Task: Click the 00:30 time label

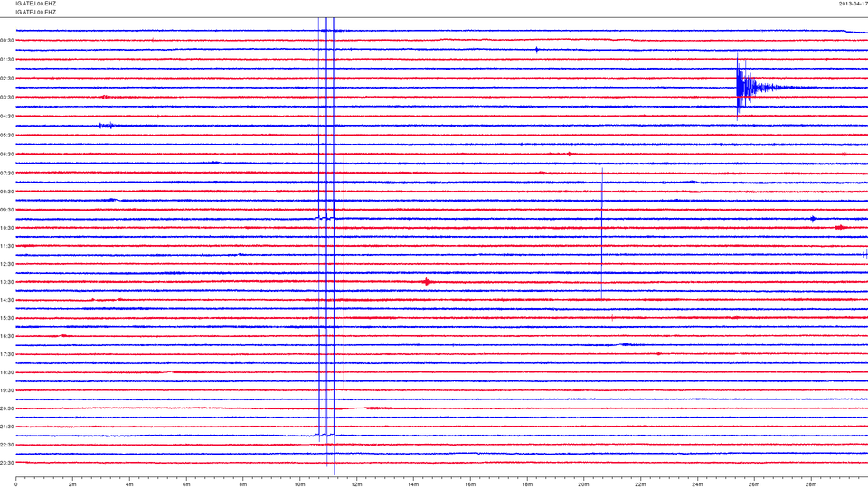Action: pos(7,41)
